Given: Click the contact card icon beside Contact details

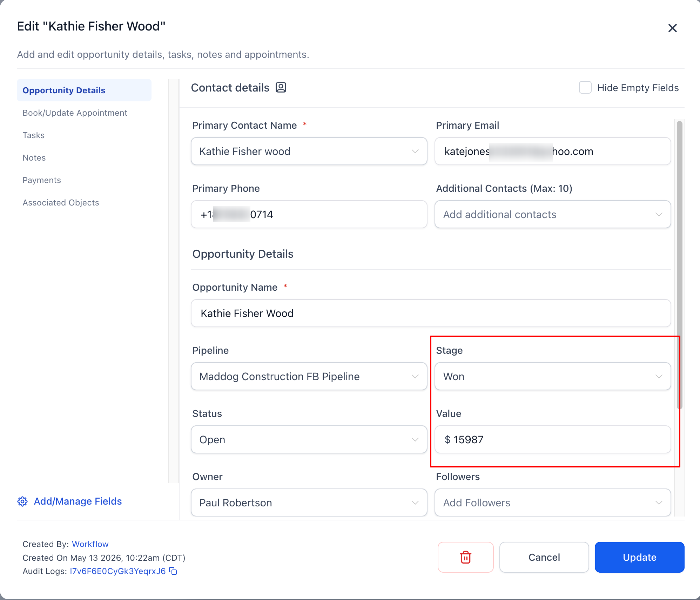Looking at the screenshot, I should (x=281, y=87).
